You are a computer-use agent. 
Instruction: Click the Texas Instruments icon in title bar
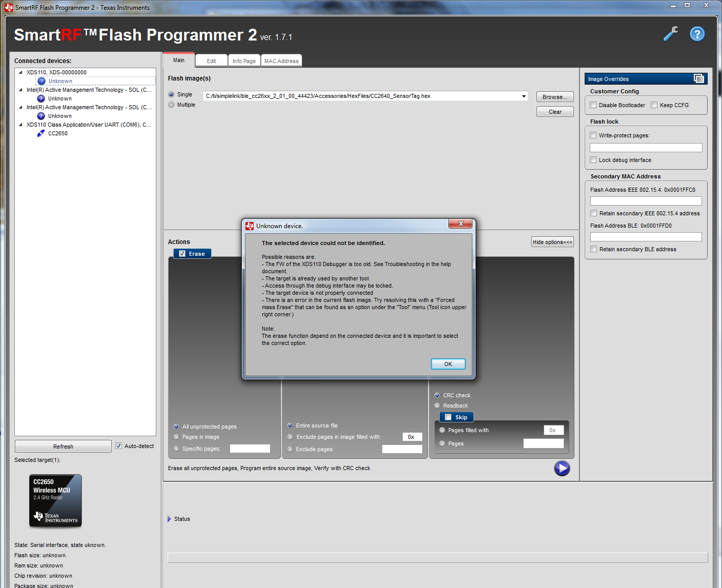(x=9, y=7)
